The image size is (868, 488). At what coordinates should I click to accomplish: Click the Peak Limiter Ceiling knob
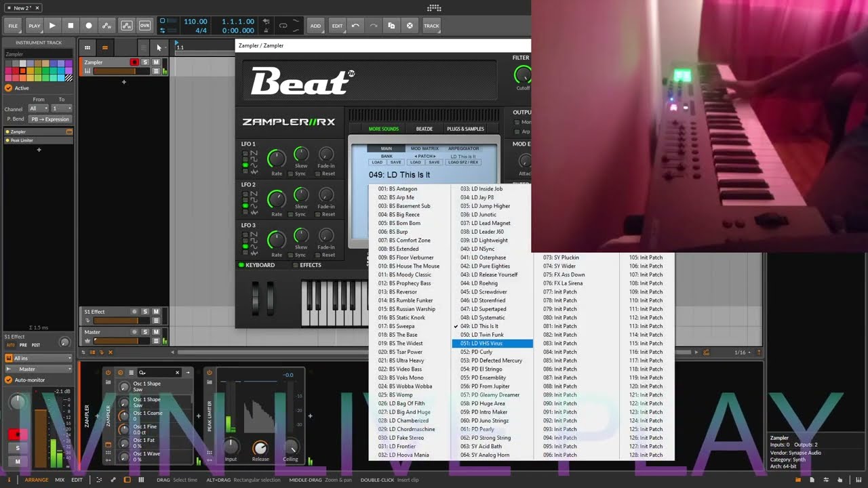(290, 447)
